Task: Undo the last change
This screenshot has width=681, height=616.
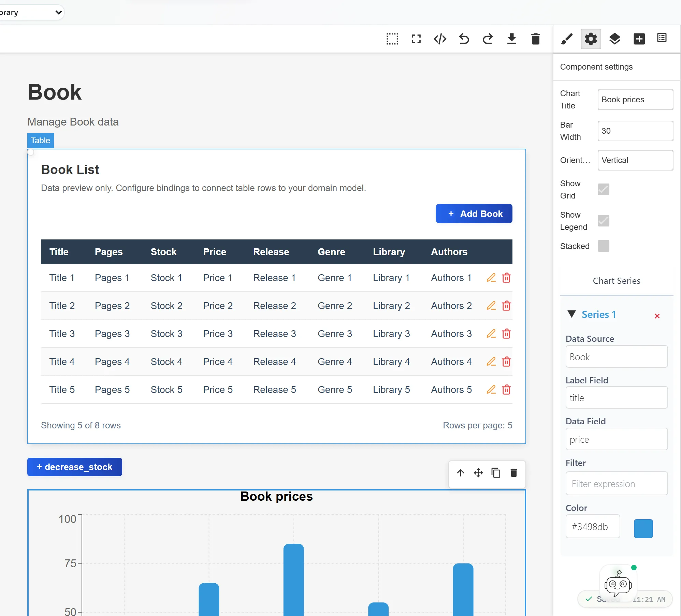Action: pos(464,39)
